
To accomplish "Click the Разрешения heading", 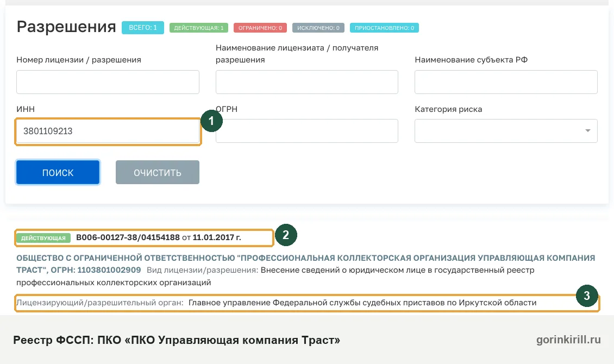I will [66, 27].
